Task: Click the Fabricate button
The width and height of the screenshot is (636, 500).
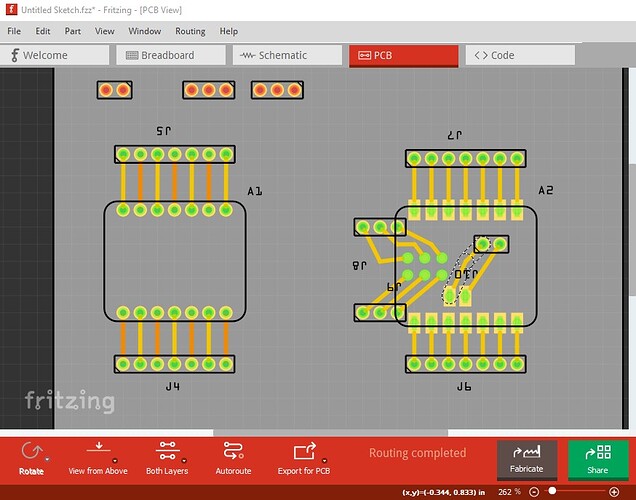Action: (x=527, y=460)
